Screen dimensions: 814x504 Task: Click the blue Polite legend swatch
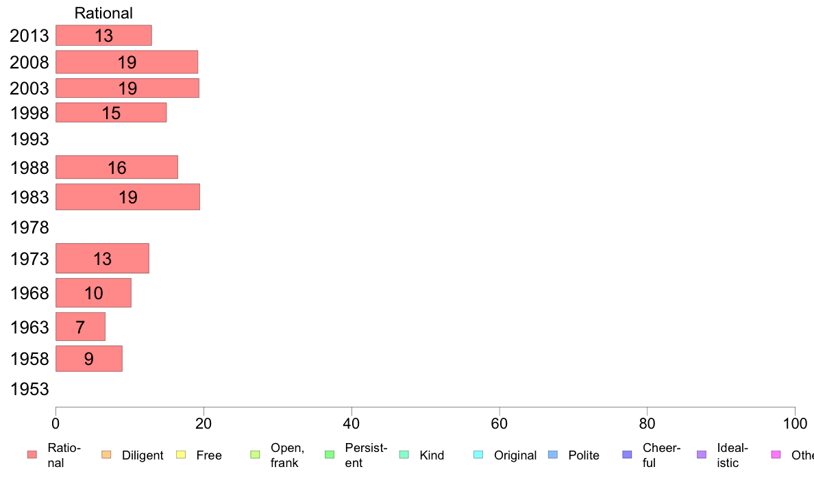[553, 455]
